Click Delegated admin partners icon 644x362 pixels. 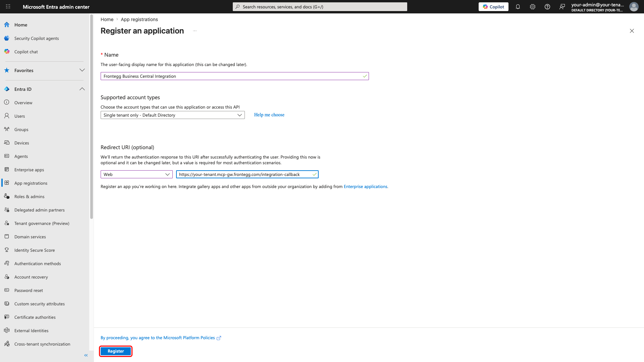[x=7, y=210]
